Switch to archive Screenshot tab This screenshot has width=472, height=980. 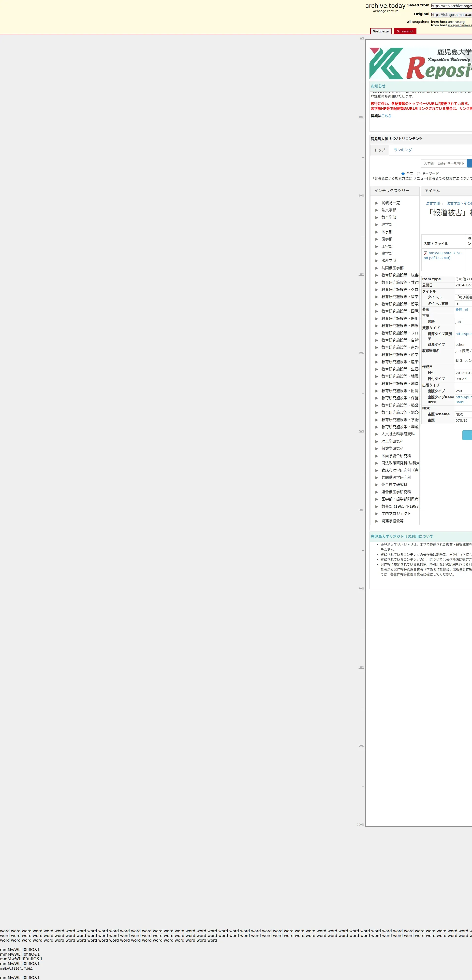[405, 31]
